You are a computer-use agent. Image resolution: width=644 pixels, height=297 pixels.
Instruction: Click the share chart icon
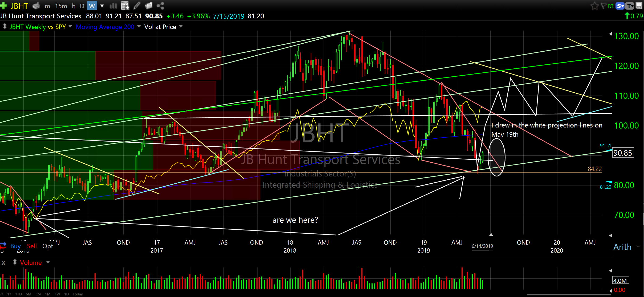click(x=160, y=6)
